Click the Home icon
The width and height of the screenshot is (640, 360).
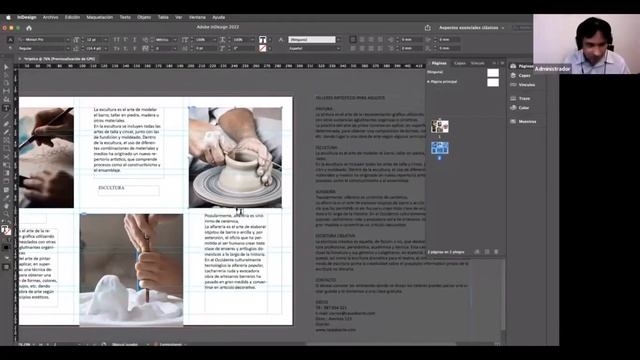[x=29, y=28]
